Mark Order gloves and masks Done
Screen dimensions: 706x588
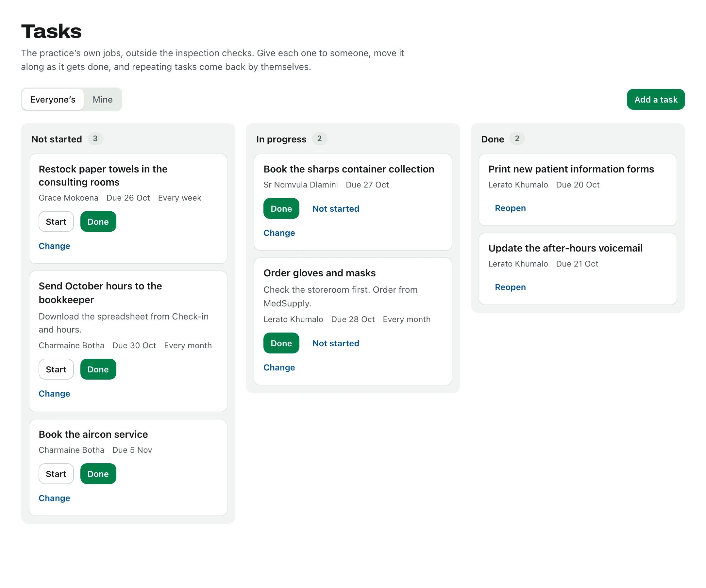tap(281, 343)
